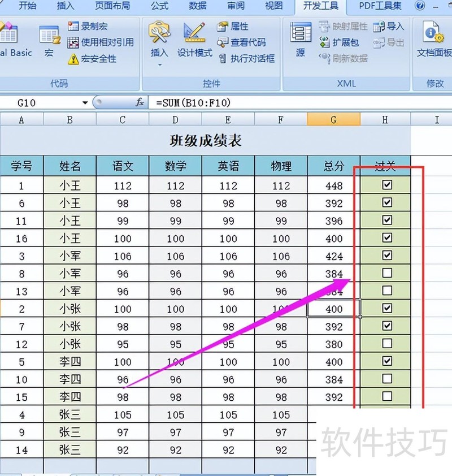Toggle 使用相对引用 option
Viewport: 452px width, 476px height.
point(101,42)
